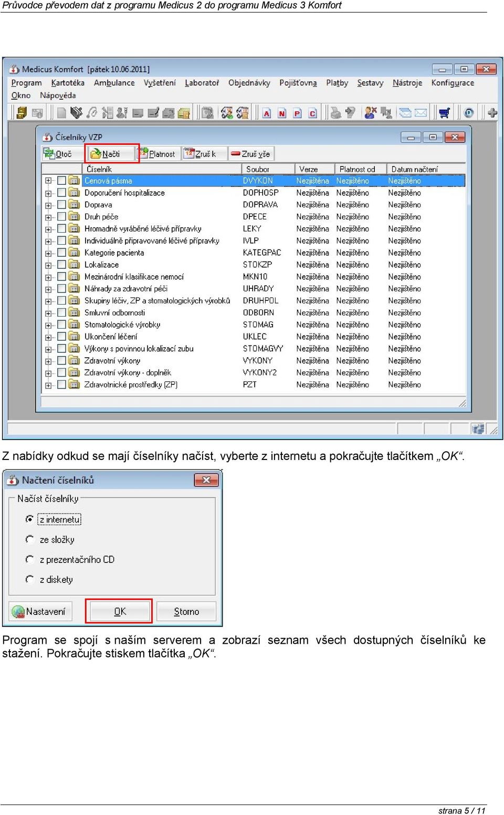Viewport: 504px width, 815px height.
Task: Open the Program menu
Action: (x=26, y=83)
